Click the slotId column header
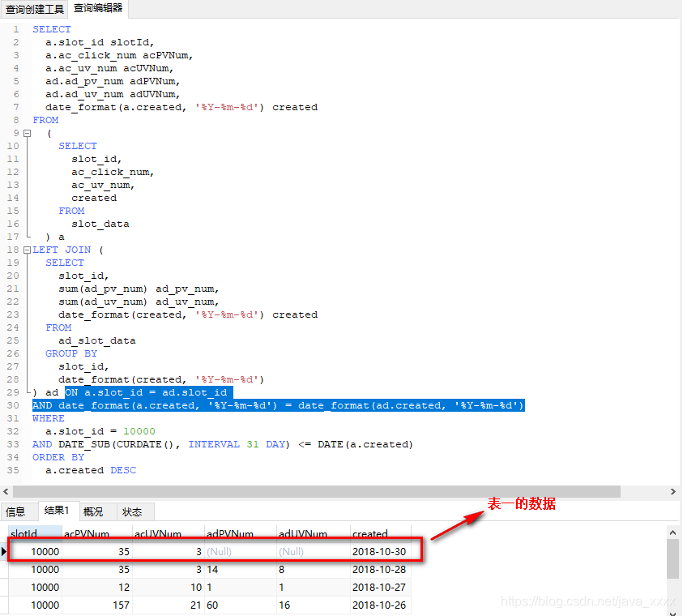This screenshot has height=616, width=683. [x=35, y=533]
